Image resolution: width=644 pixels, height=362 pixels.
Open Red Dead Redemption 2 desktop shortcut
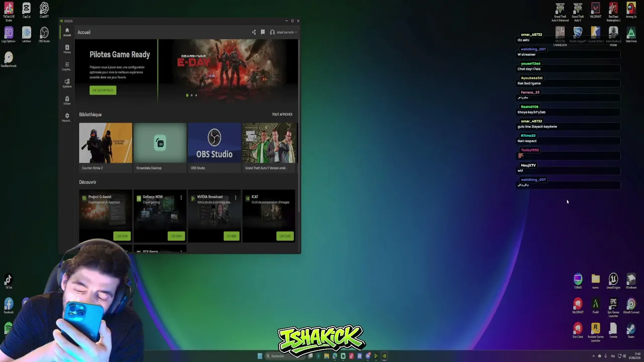tap(613, 13)
